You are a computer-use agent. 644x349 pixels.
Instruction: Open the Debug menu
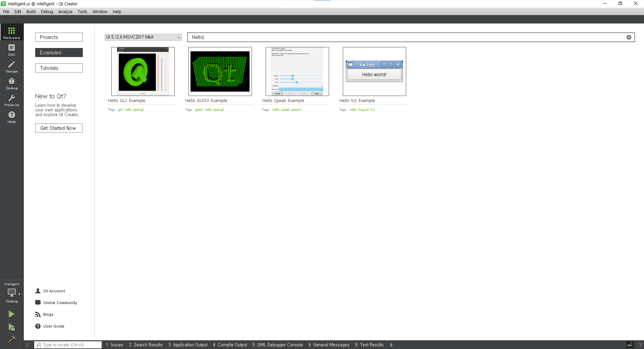47,11
